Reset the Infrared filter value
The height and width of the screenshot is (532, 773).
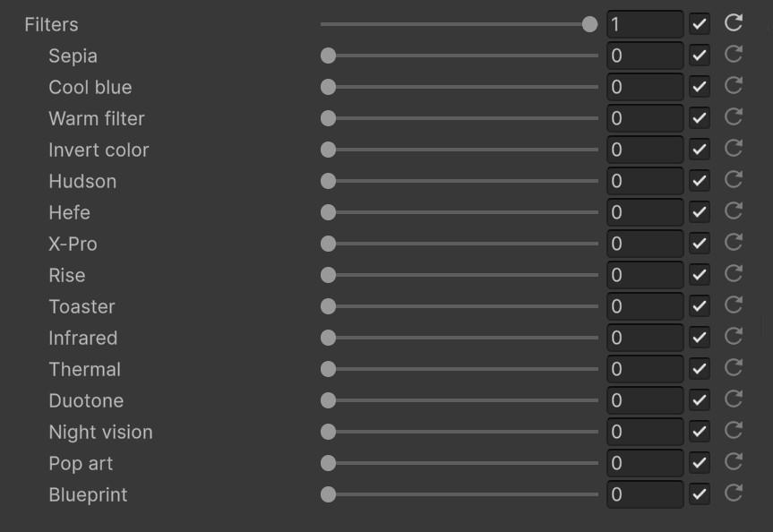pyautogui.click(x=734, y=337)
